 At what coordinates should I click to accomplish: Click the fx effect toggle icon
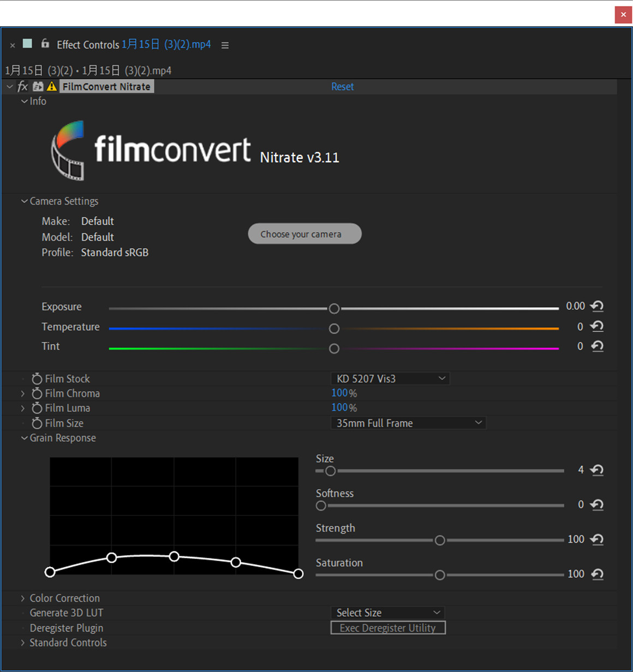point(22,86)
